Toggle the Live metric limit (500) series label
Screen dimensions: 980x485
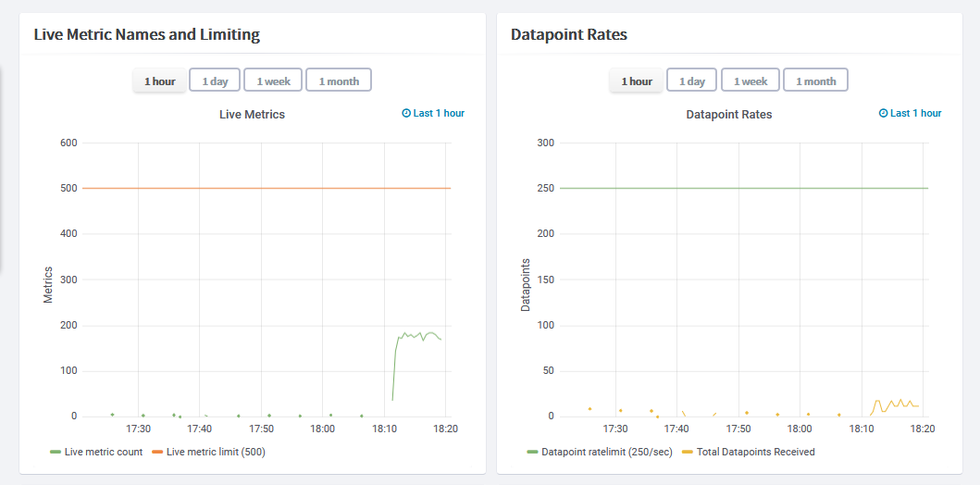[217, 452]
